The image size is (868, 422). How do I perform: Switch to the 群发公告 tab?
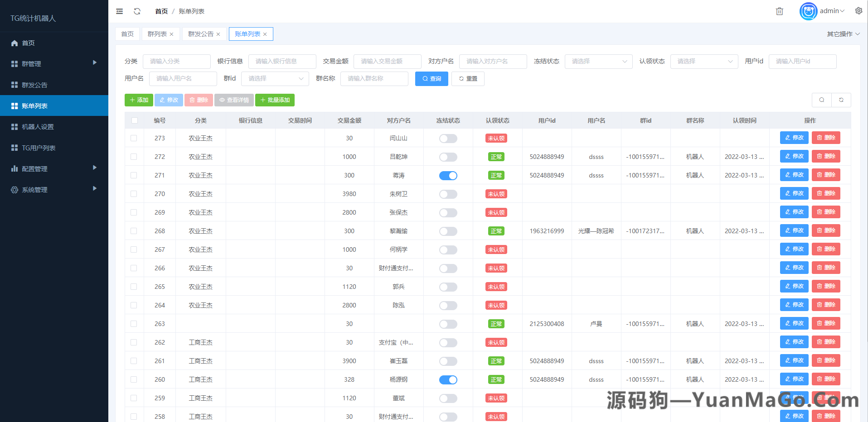point(200,34)
